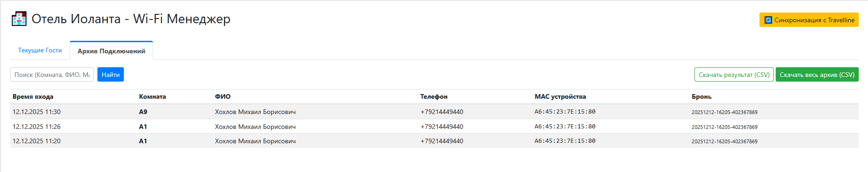Start Синхронизация с Travelline

(809, 20)
